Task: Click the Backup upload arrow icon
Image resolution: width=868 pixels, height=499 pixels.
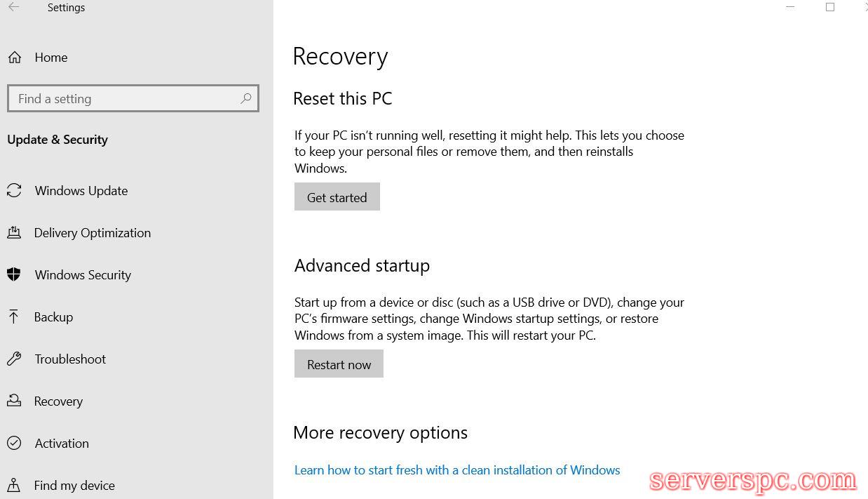Action: 14,317
